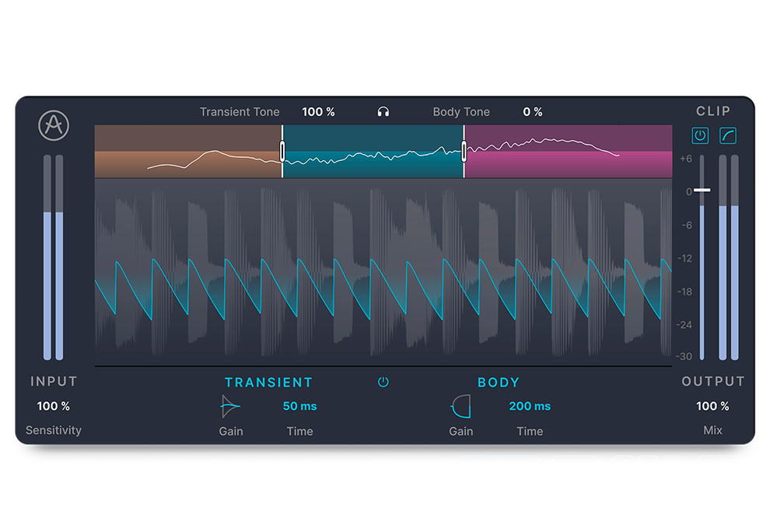Image resolution: width=763 pixels, height=532 pixels.
Task: Select the right divider handle on the tone strip
Action: point(464,149)
